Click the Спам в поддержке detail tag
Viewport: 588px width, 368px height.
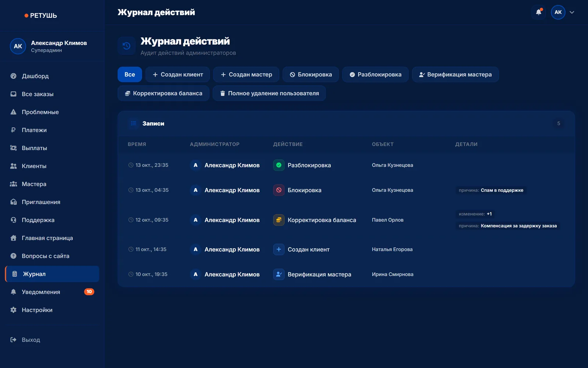click(x=491, y=190)
